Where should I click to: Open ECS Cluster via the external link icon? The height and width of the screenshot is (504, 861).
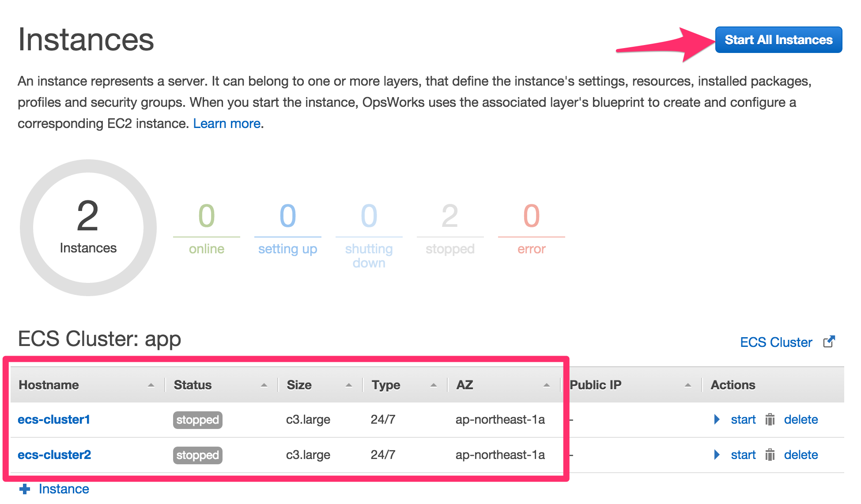point(831,341)
